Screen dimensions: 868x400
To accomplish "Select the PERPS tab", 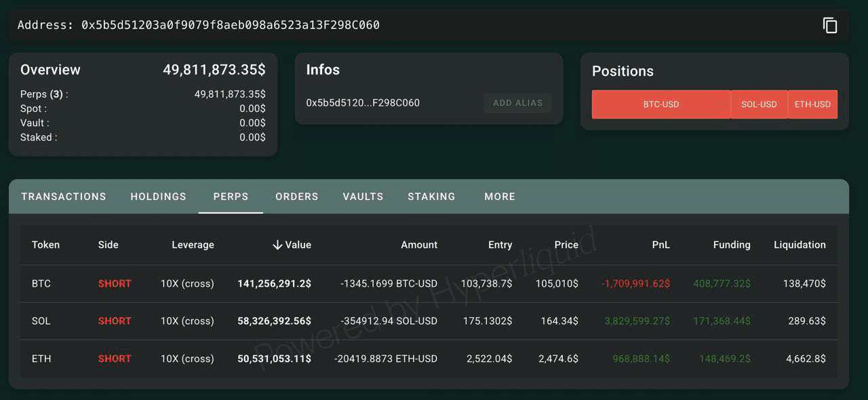I will point(231,197).
